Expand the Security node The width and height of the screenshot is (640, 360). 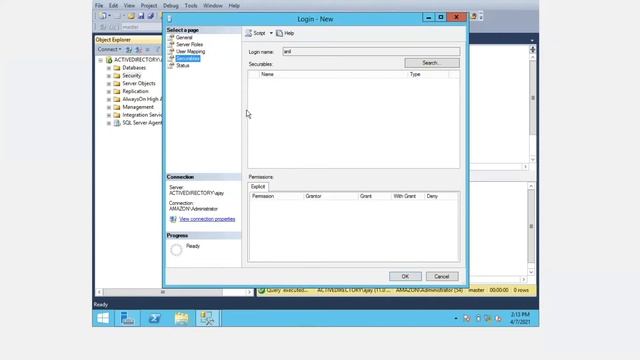[109, 76]
